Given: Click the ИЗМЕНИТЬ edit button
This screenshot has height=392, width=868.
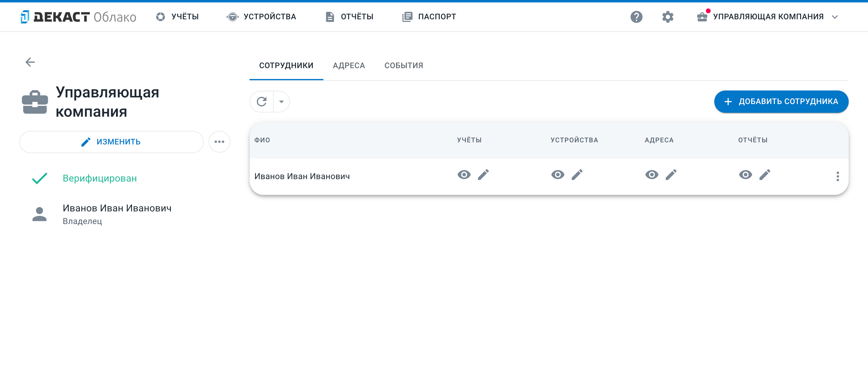Looking at the screenshot, I should [111, 142].
